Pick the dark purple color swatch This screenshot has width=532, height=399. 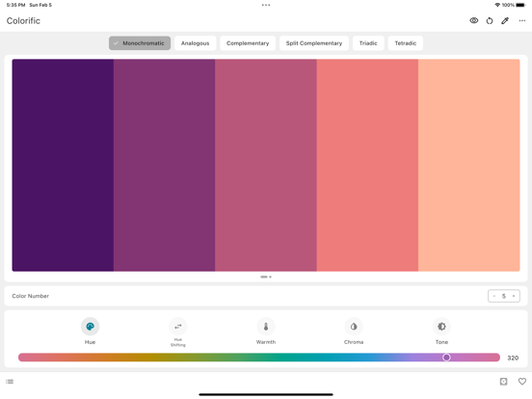63,165
